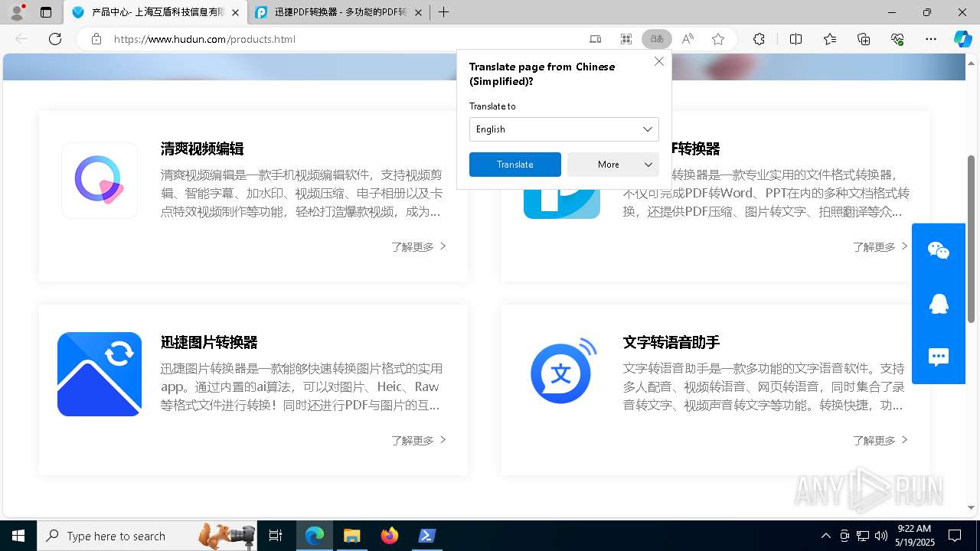980x551 pixels.
Task: Click the scrollbar down arrow
Action: click(972, 507)
